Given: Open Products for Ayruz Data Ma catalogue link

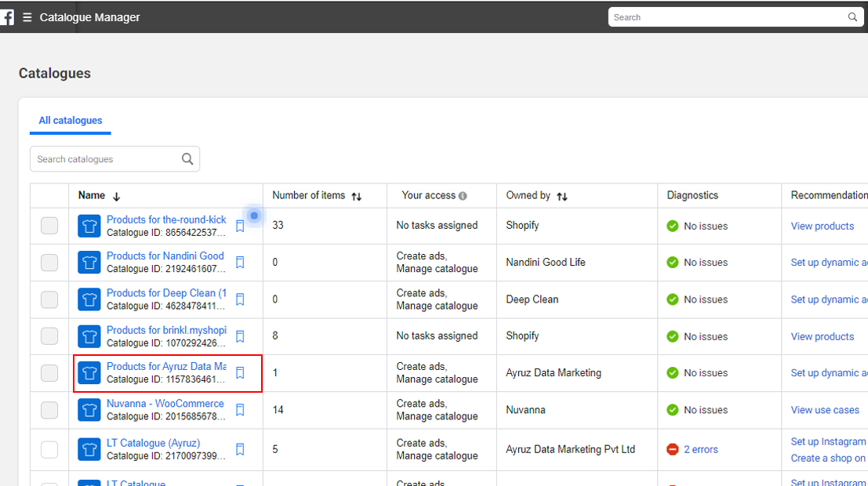Looking at the screenshot, I should (x=166, y=366).
